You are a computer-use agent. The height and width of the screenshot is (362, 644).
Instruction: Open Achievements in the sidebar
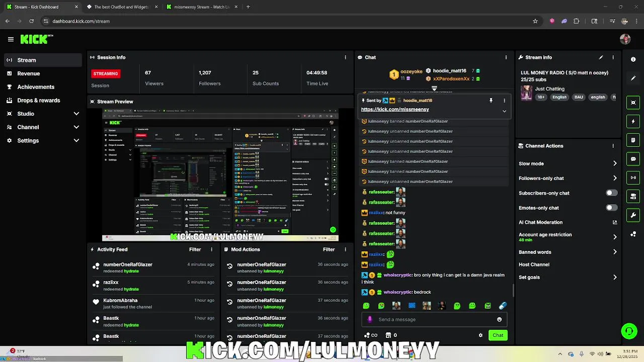[43, 87]
